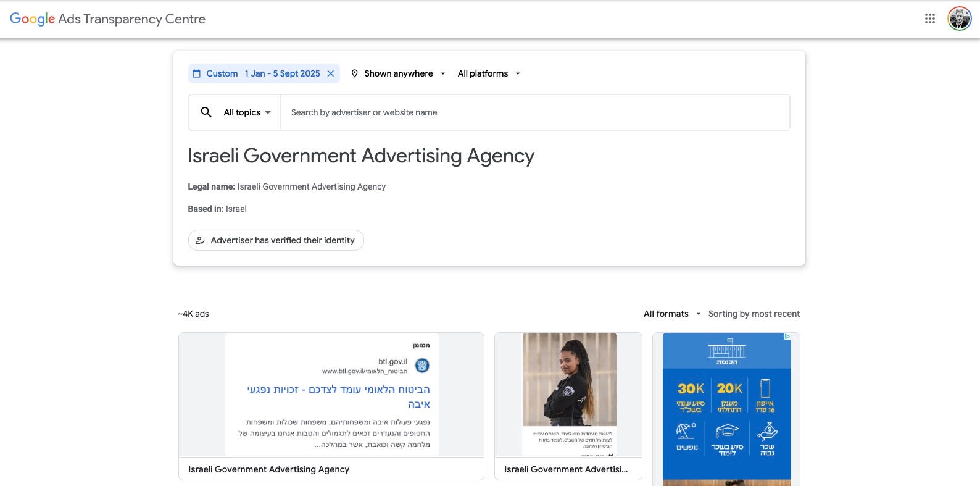Open the blue 30K 20K benefits ad
Viewport: 980px width, 486px height.
coord(726,409)
